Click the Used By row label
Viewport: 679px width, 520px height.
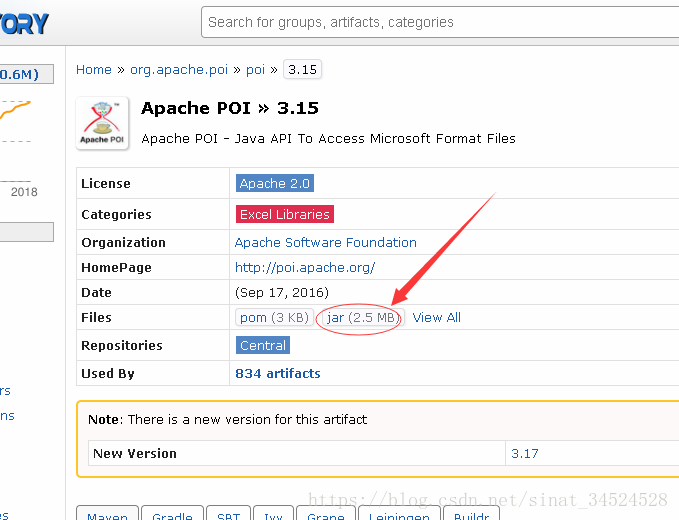tap(108, 373)
